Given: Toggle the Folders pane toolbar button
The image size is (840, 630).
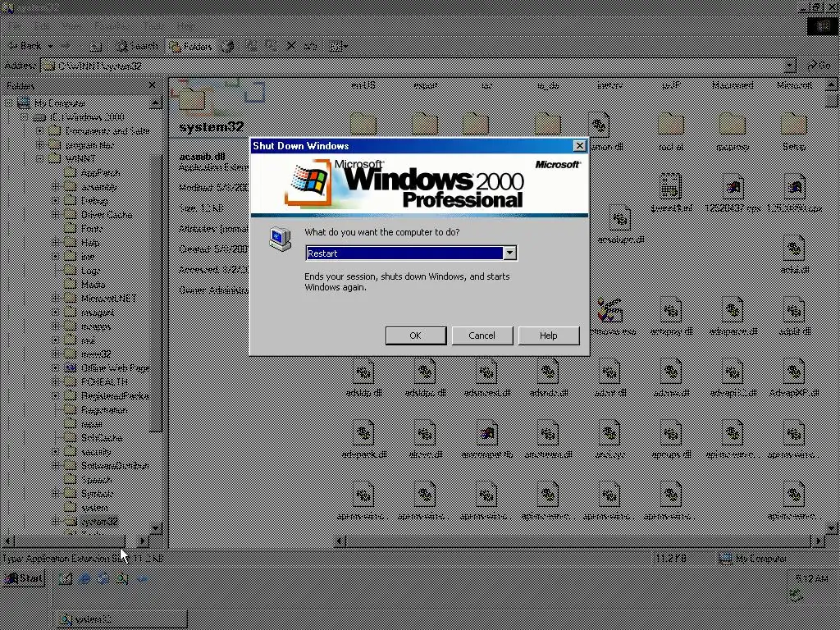Looking at the screenshot, I should click(190, 46).
